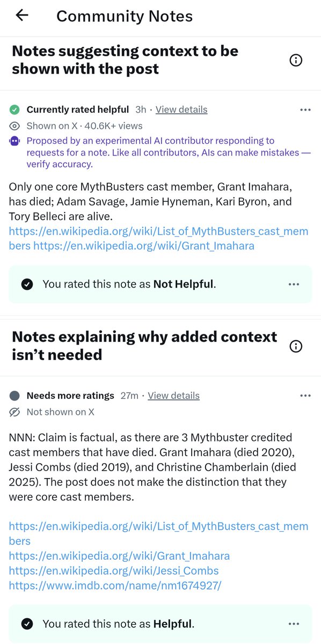Open View details for the 3h note
321x644 pixels.
pos(181,109)
